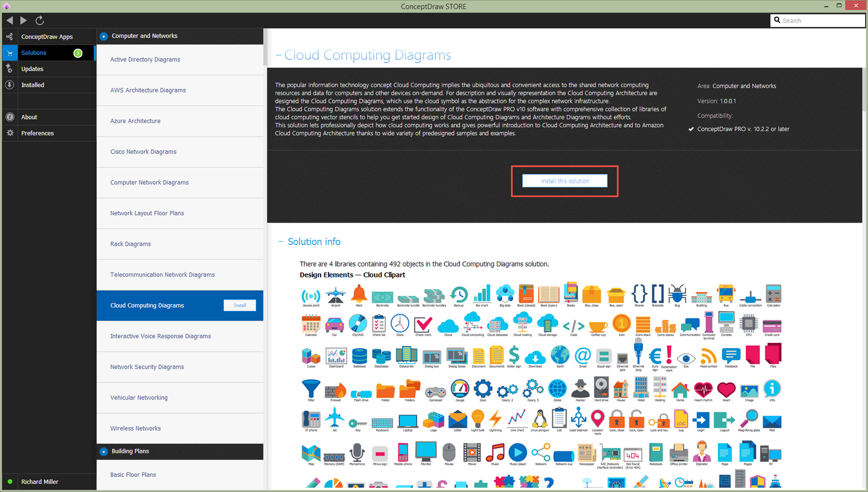Image resolution: width=868 pixels, height=492 pixels.
Task: Click the Download cloud clipart
Action: (x=535, y=358)
